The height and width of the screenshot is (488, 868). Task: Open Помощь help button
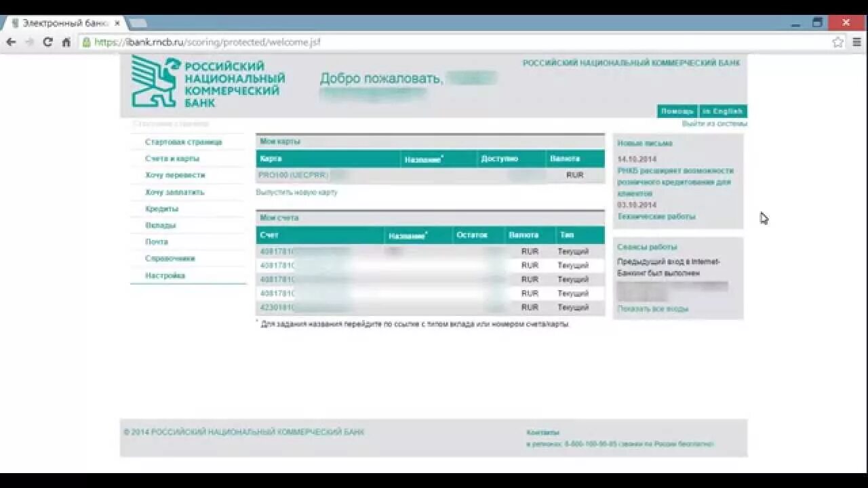(677, 111)
